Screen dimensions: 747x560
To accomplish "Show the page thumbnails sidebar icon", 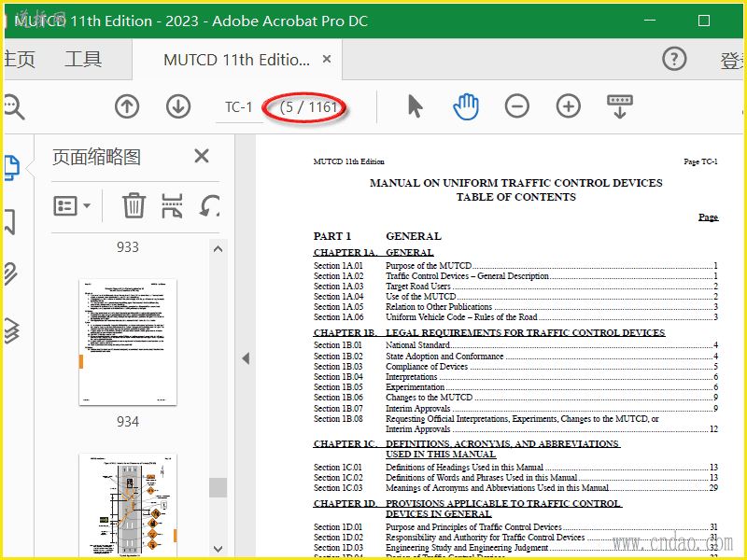I will pos(11,168).
